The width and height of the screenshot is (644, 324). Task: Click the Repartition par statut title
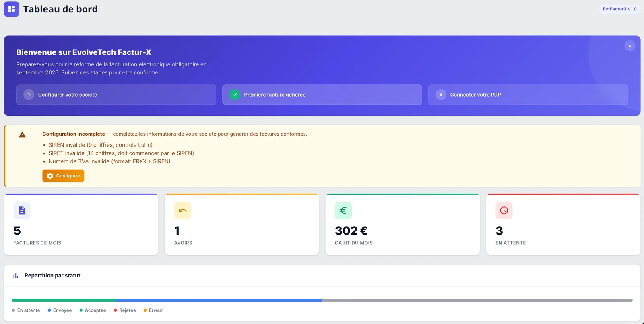point(52,276)
